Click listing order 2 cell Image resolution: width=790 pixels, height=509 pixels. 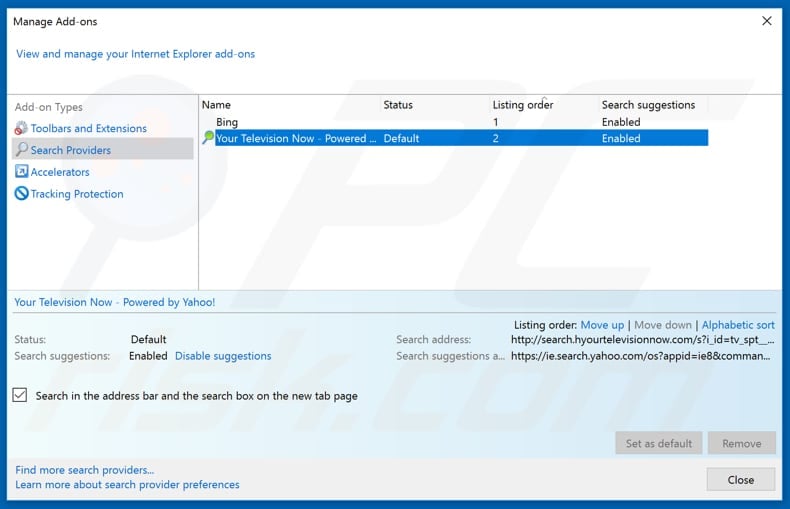pos(495,138)
